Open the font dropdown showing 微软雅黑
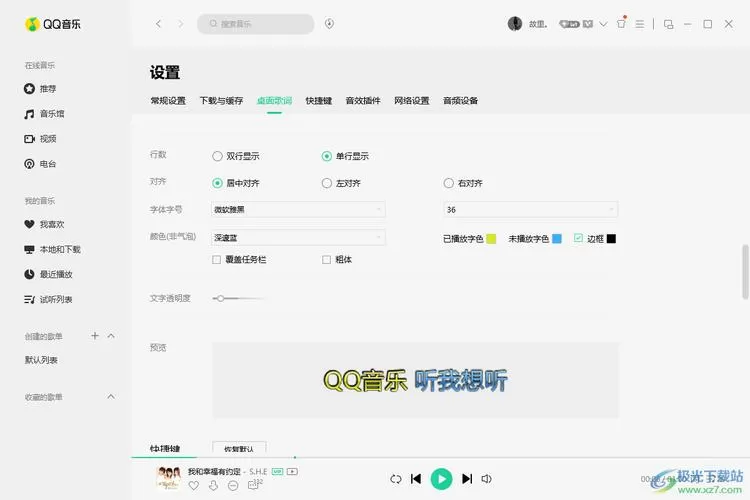This screenshot has width=750, height=500. pos(298,210)
